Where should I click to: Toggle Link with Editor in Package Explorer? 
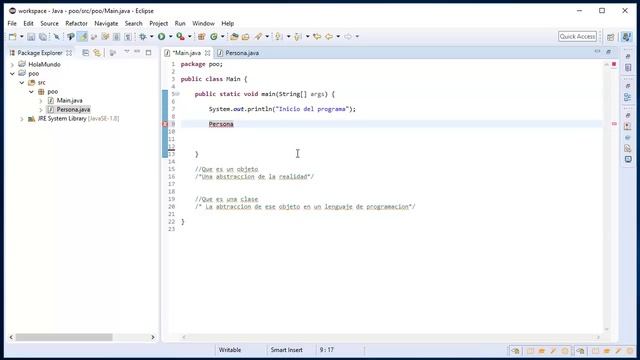(97, 53)
